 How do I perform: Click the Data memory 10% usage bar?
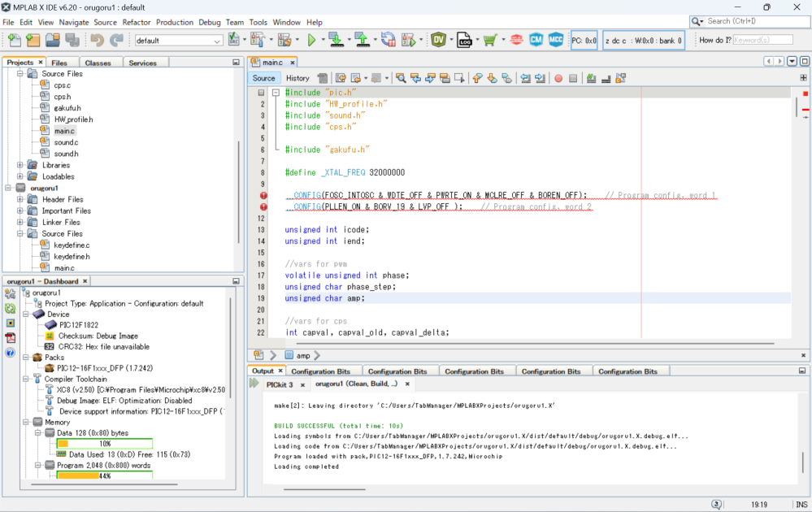pyautogui.click(x=104, y=444)
